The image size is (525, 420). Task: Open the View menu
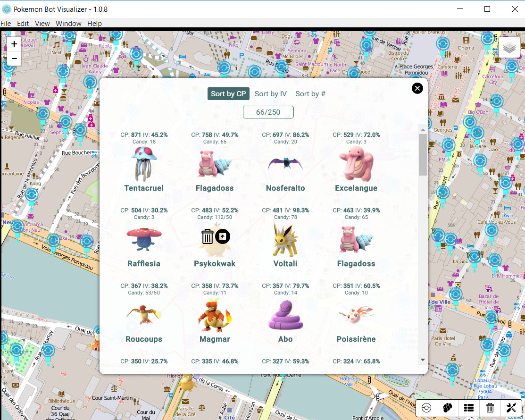(x=42, y=24)
